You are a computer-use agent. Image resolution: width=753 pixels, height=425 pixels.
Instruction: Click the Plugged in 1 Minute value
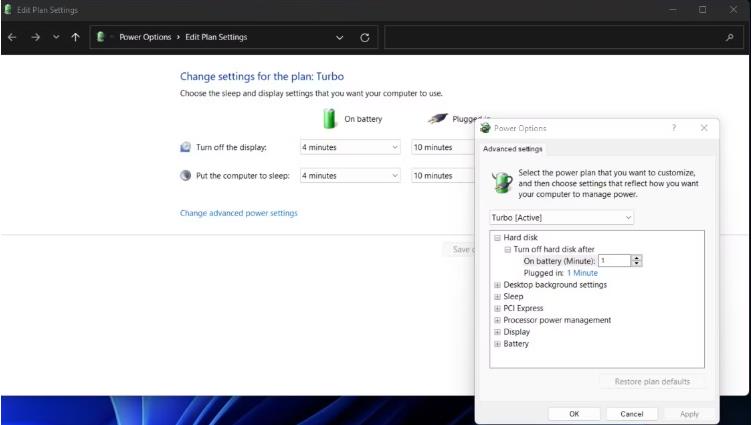pyautogui.click(x=583, y=273)
